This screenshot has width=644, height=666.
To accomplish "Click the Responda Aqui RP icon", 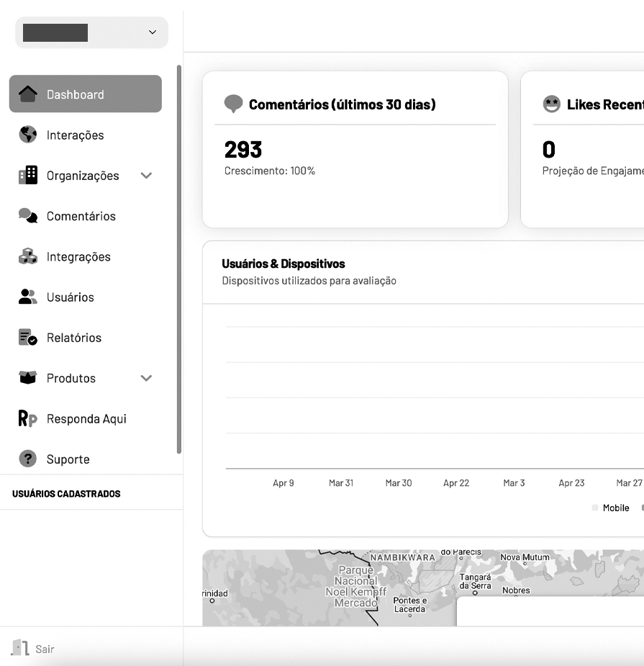I will tap(28, 418).
